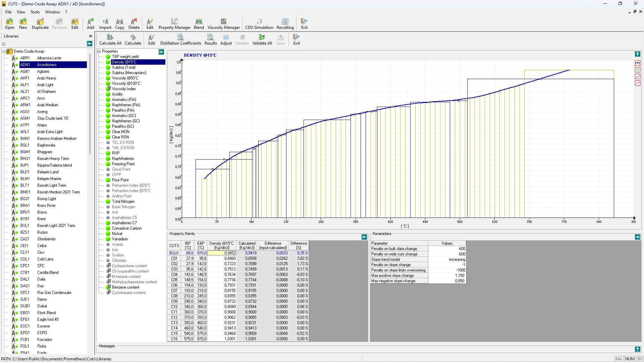This screenshot has width=644, height=362.
Task: Toggle the green cut bars display
Action: [x=637, y=70]
